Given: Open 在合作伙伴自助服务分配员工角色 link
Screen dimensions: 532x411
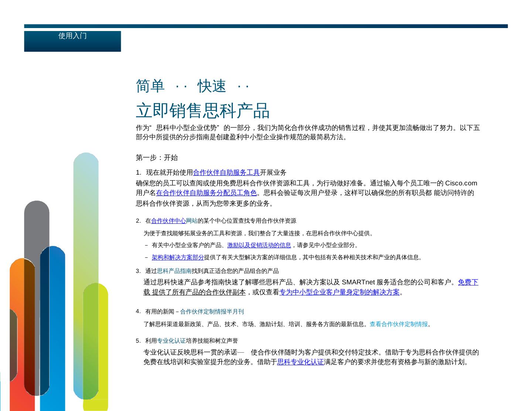Looking at the screenshot, I should pyautogui.click(x=206, y=193).
